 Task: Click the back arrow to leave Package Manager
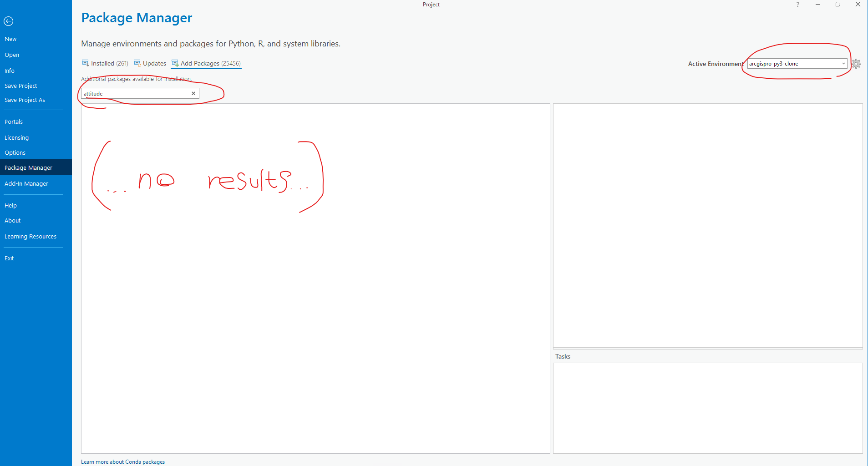coord(9,21)
